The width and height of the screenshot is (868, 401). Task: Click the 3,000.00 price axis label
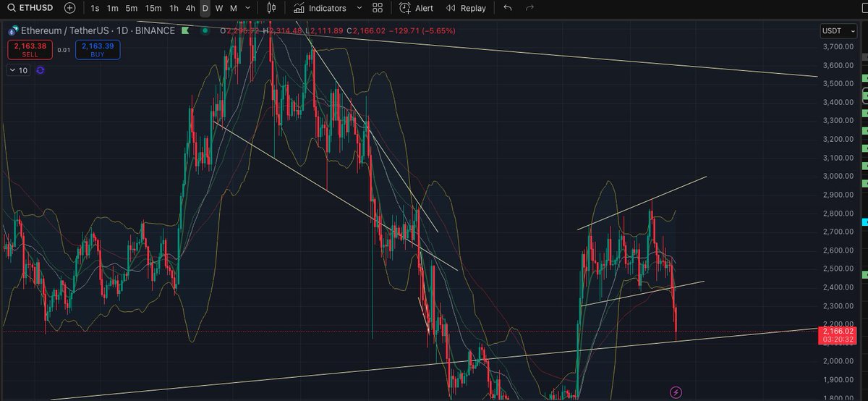coord(837,176)
